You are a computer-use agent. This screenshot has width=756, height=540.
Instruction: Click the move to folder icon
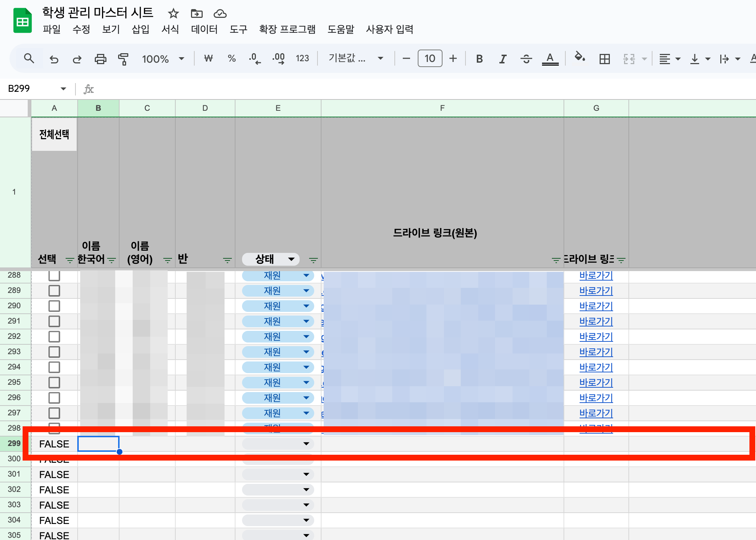pyautogui.click(x=196, y=14)
